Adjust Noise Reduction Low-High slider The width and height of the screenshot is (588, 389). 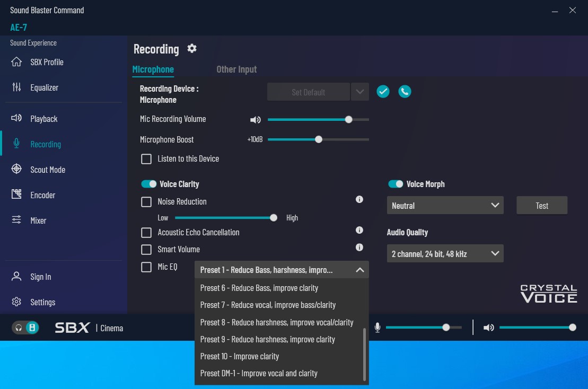click(226, 218)
